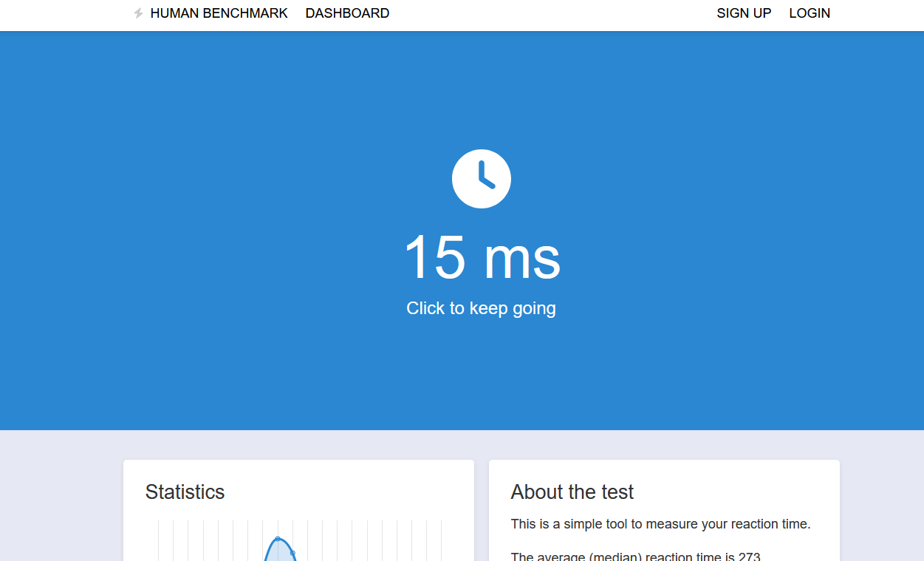Open the HUMAN BENCHMARK home link
Viewport: 924px width, 561px height.
tap(219, 13)
